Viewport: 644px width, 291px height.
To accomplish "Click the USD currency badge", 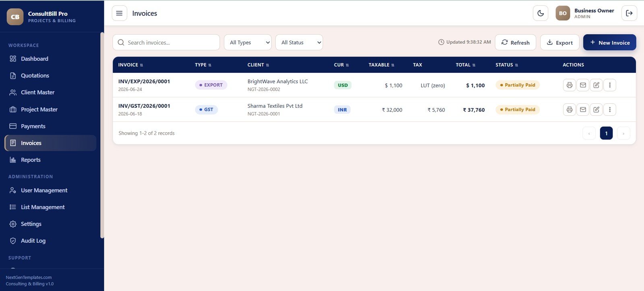I will click(x=343, y=85).
